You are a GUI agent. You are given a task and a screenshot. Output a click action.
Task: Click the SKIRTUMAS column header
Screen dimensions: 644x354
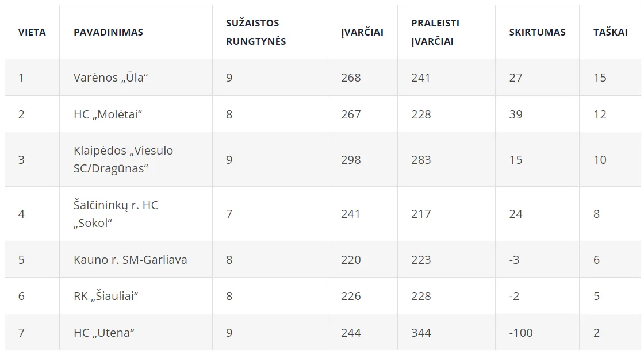[537, 32]
